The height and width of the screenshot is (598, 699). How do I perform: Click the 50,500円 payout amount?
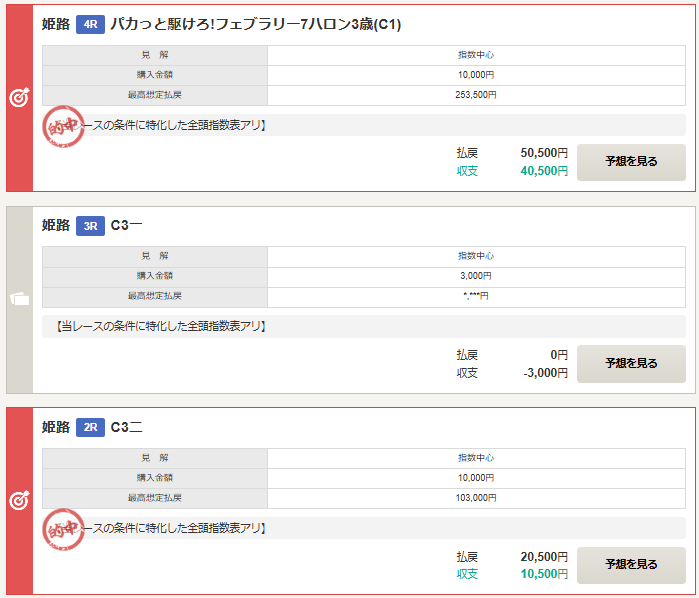click(544, 153)
